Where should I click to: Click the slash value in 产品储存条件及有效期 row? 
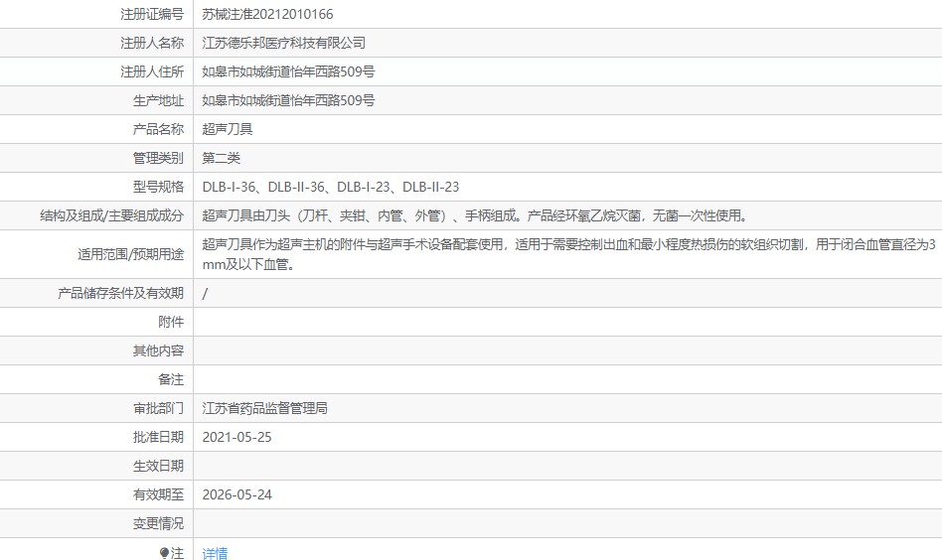pyautogui.click(x=205, y=294)
